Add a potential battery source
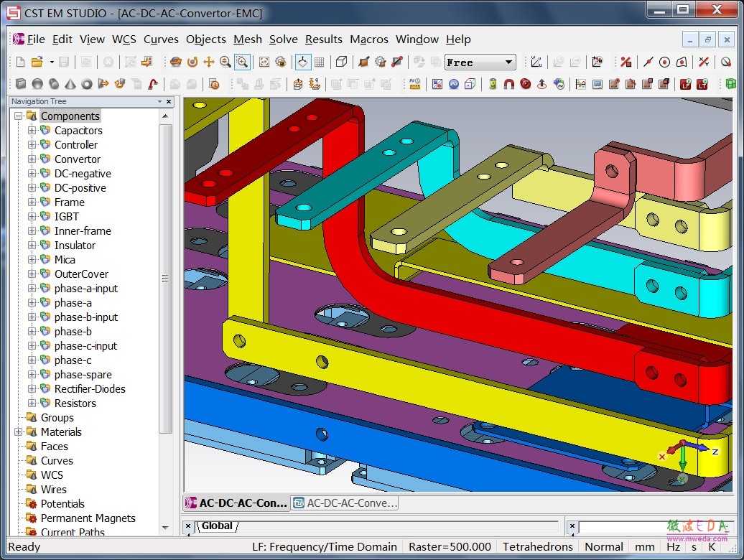This screenshot has height=560, width=744. pos(493,84)
